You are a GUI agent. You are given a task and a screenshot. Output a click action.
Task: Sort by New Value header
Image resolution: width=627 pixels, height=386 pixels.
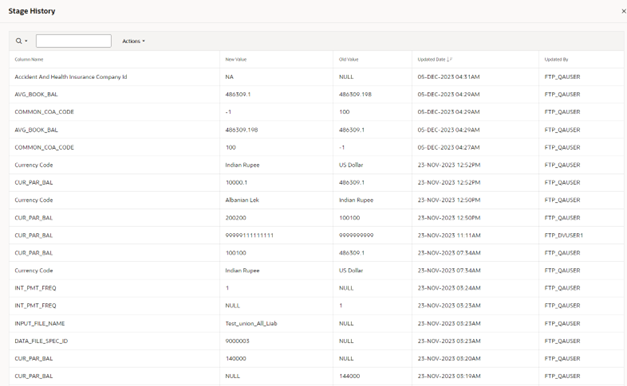coord(236,60)
